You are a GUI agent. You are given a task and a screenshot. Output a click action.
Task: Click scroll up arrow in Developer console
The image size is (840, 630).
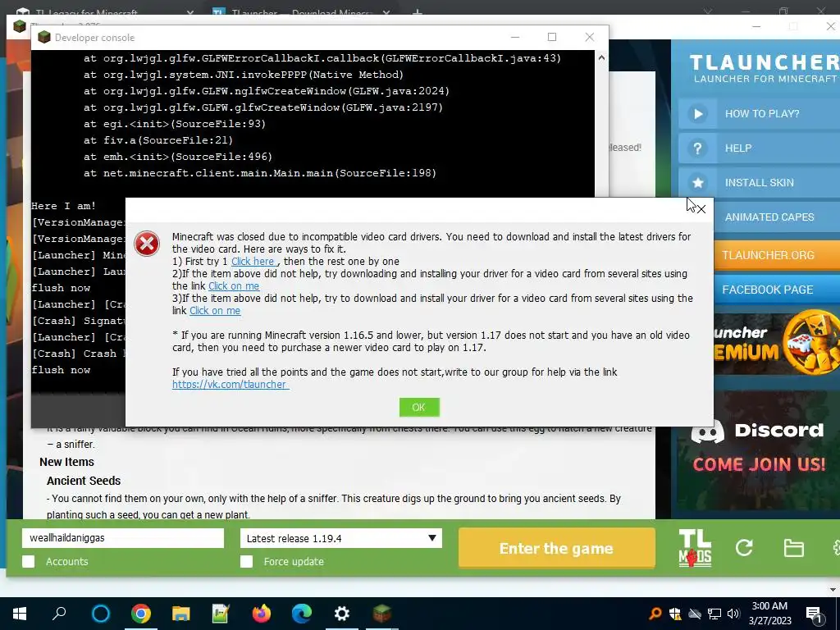[601, 58]
